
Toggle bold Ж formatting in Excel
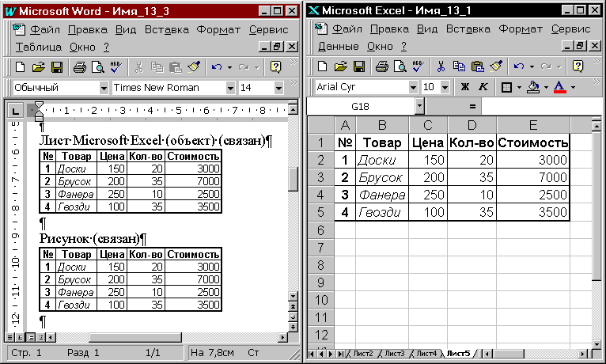tap(465, 86)
